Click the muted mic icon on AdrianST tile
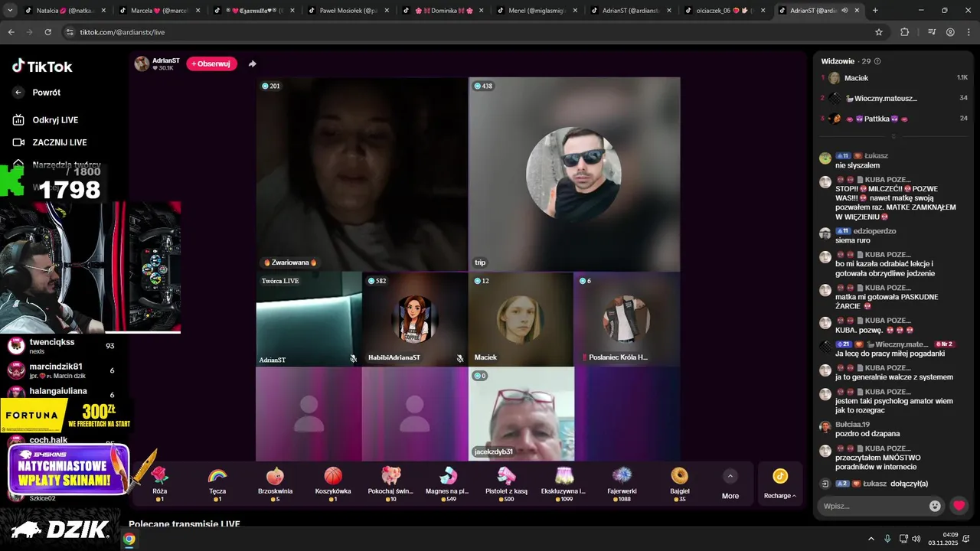Image resolution: width=980 pixels, height=551 pixels. click(354, 358)
